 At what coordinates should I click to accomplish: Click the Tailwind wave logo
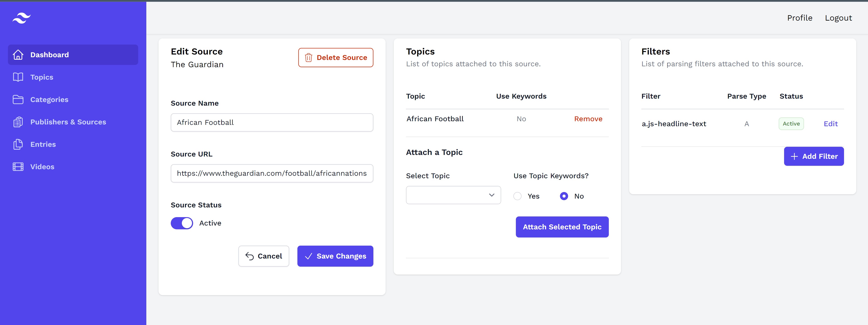(21, 18)
